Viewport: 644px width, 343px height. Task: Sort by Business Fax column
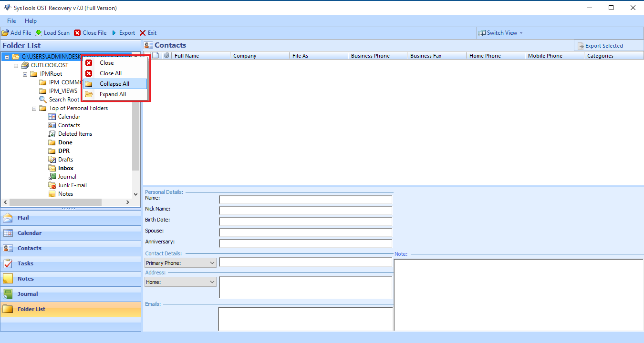(x=436, y=56)
